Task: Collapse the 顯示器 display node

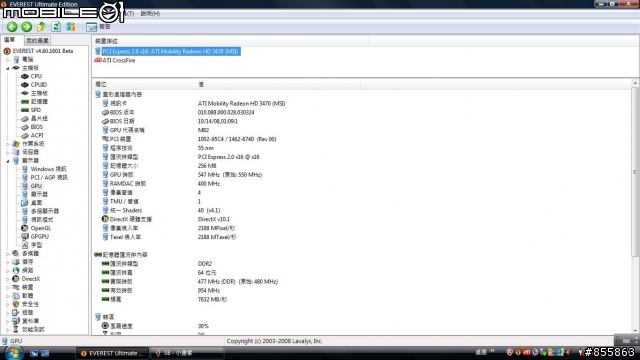Action: [x=7, y=161]
